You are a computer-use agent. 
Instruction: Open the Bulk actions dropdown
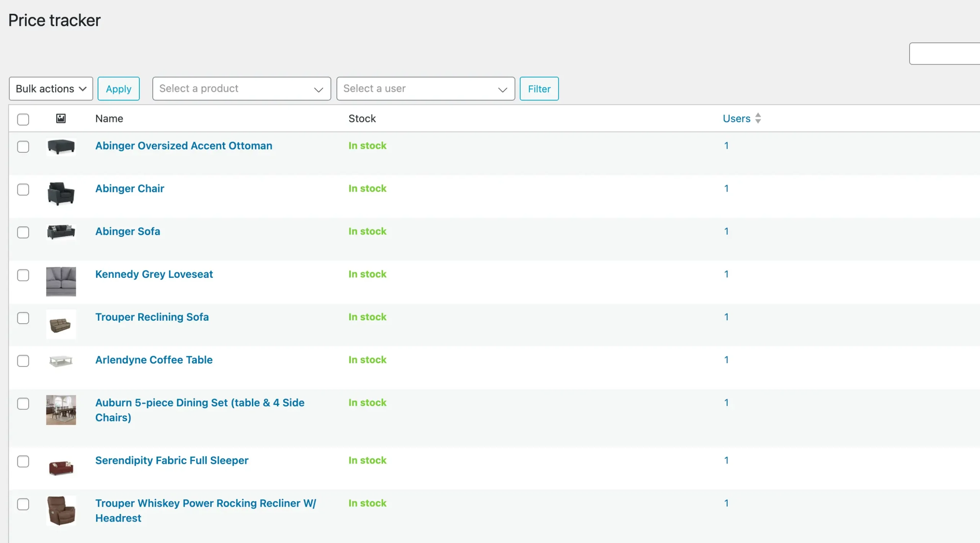coord(51,88)
